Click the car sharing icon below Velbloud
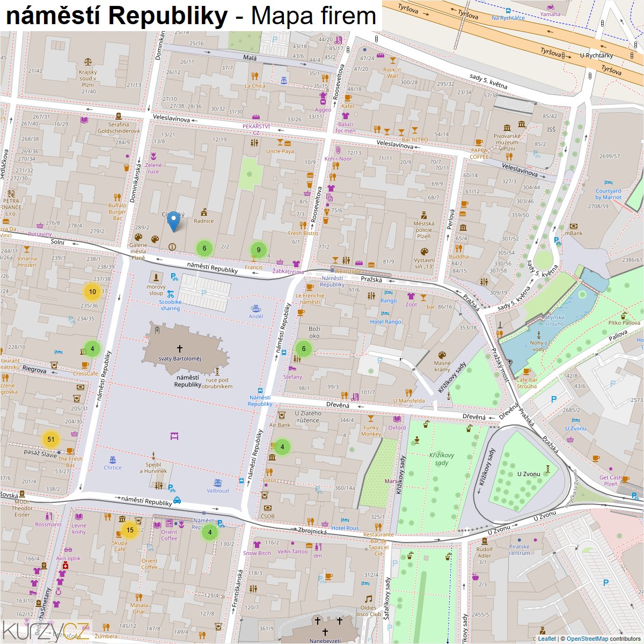The height and width of the screenshot is (644, 644). (177, 500)
